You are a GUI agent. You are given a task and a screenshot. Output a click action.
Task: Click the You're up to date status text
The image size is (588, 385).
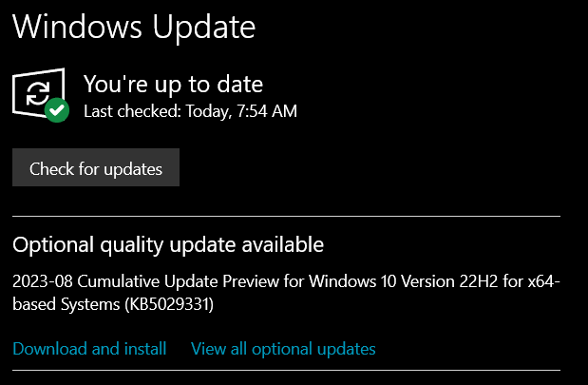(173, 85)
